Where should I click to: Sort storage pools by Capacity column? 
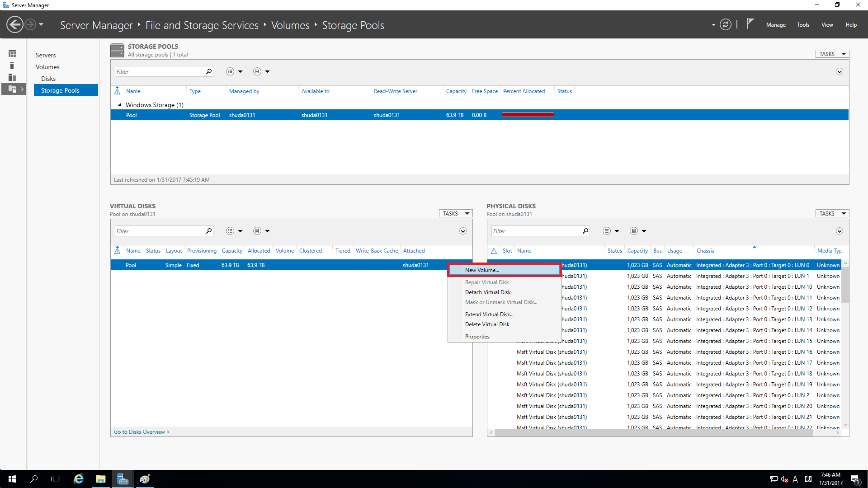(456, 91)
